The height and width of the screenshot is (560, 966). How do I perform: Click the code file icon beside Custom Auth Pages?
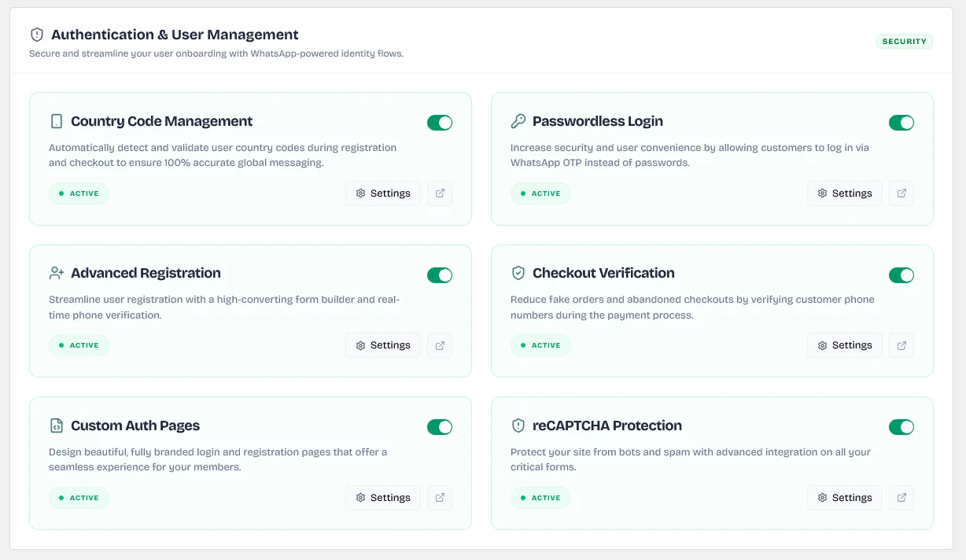pos(57,426)
